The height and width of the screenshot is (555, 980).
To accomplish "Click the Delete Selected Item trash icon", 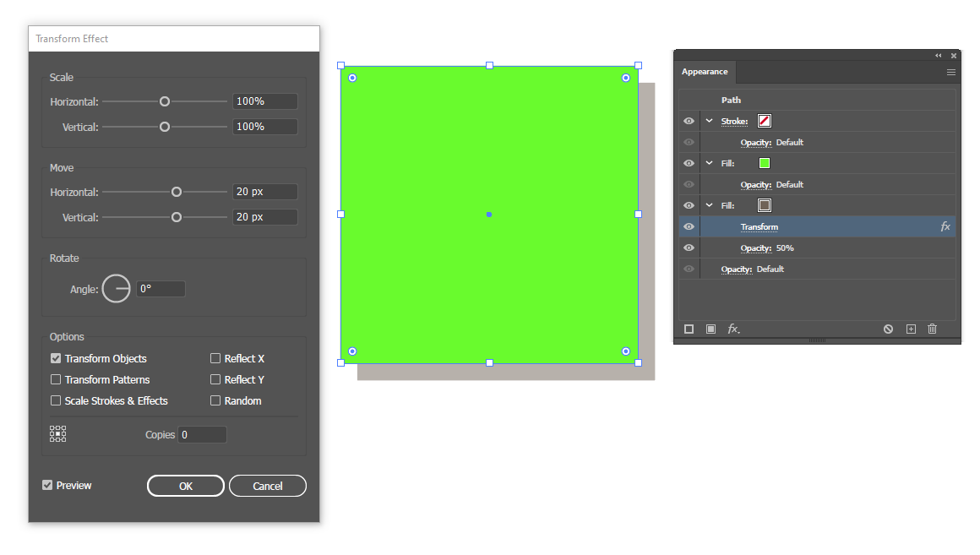I will point(932,329).
